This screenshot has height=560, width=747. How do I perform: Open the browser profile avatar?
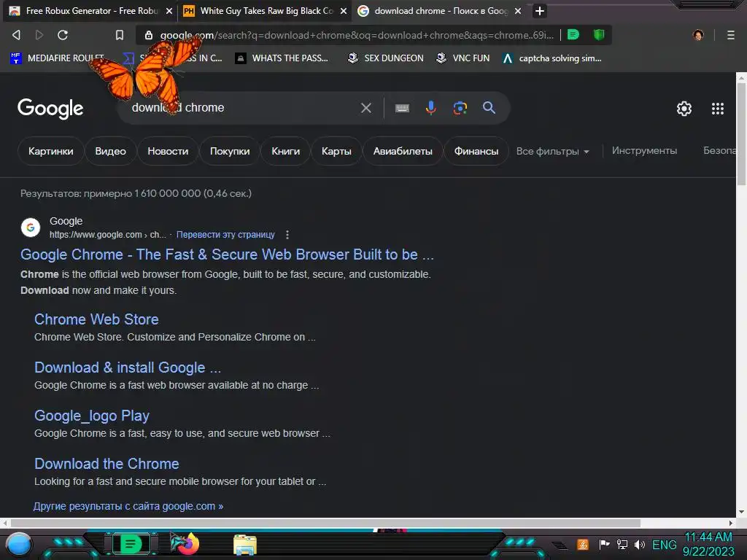click(x=698, y=35)
